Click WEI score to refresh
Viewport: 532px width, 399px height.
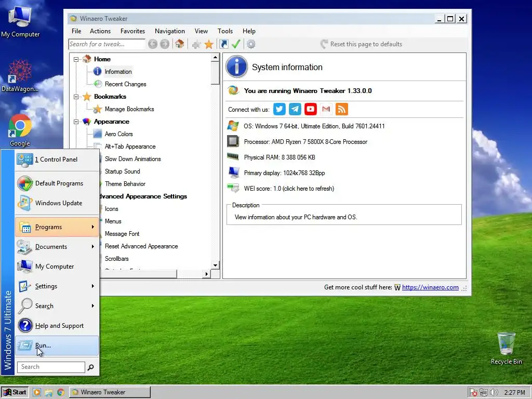click(289, 189)
